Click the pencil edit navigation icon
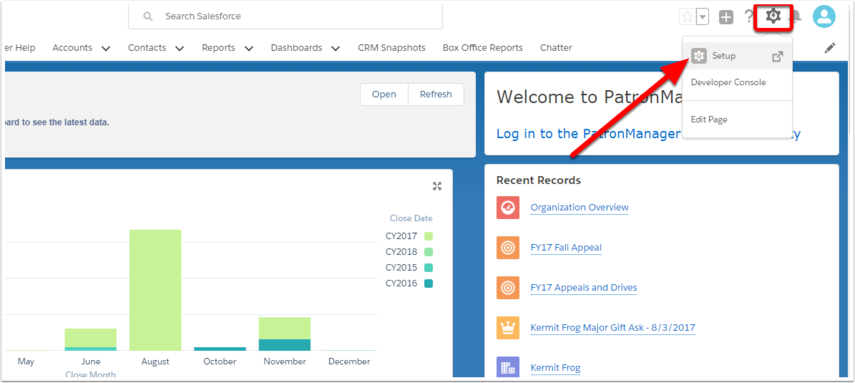 [x=830, y=48]
